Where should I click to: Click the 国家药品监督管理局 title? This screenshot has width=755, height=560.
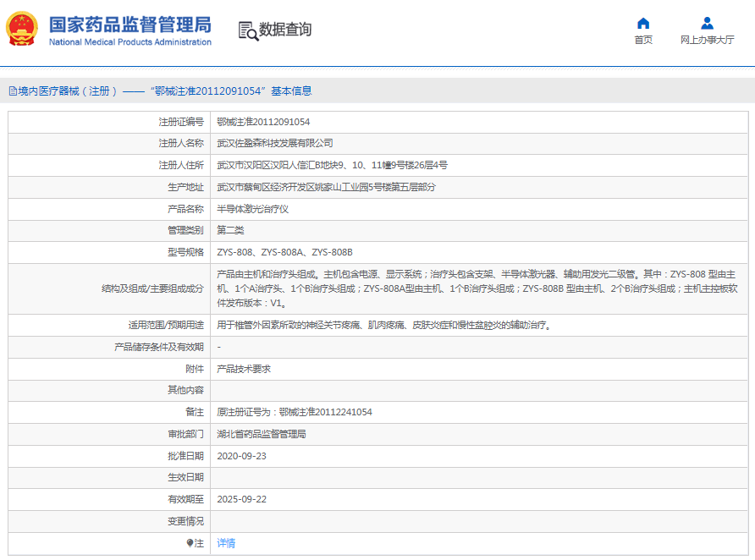click(130, 25)
